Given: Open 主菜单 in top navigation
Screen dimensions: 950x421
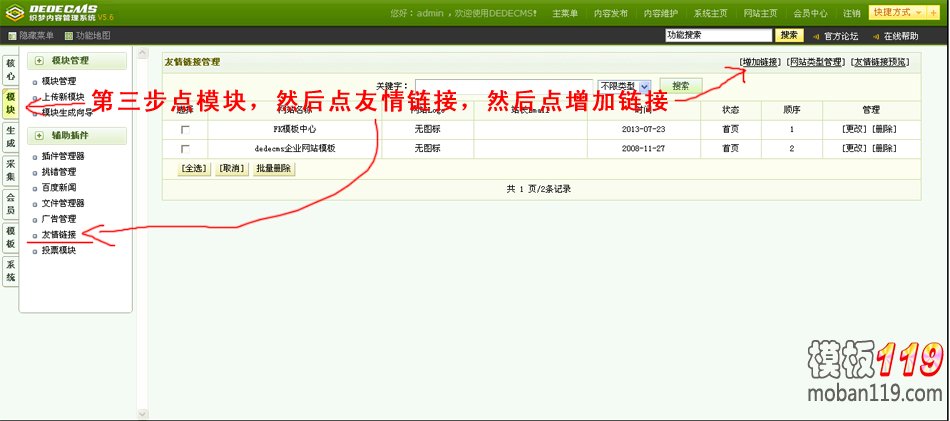Looking at the screenshot, I should (x=565, y=13).
